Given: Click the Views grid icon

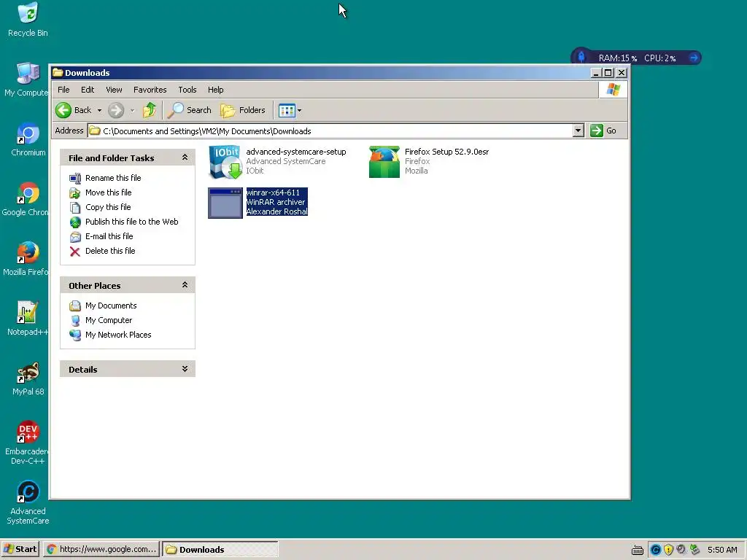Looking at the screenshot, I should (x=287, y=111).
